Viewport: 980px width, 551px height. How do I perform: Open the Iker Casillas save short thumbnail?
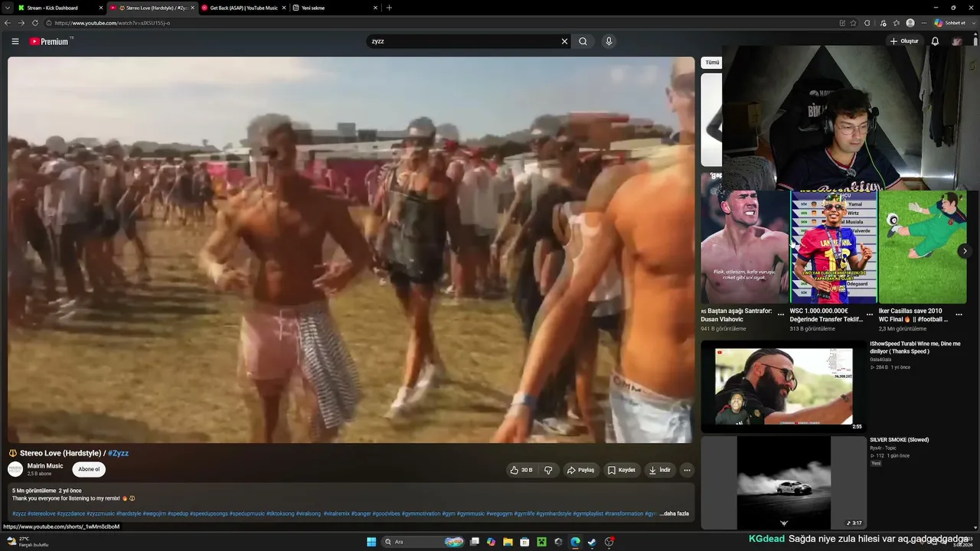923,247
